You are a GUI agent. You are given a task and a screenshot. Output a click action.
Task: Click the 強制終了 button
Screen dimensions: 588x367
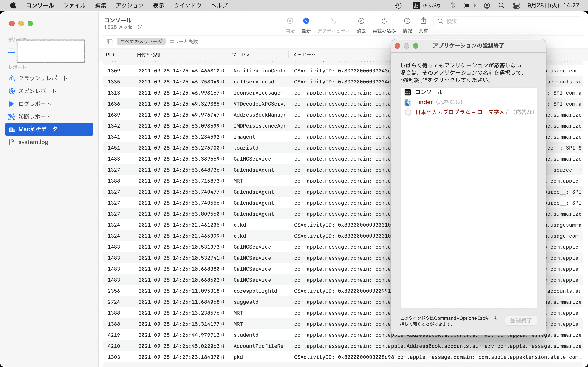click(521, 320)
